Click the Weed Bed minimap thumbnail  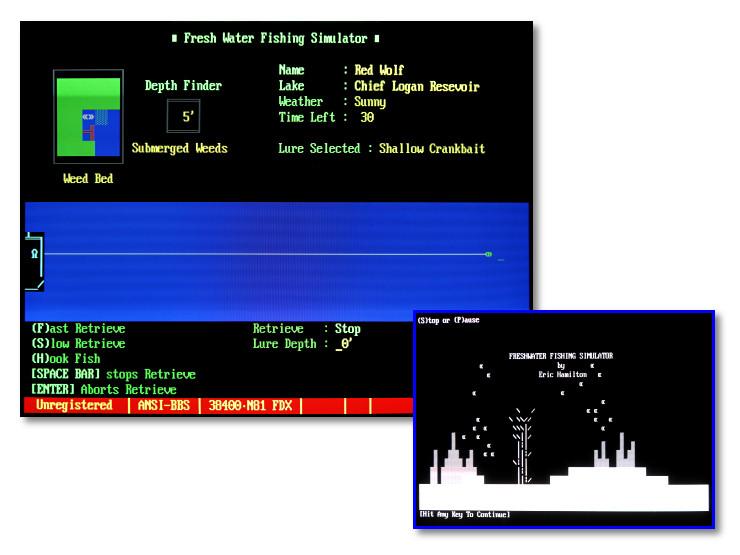pyautogui.click(x=89, y=117)
